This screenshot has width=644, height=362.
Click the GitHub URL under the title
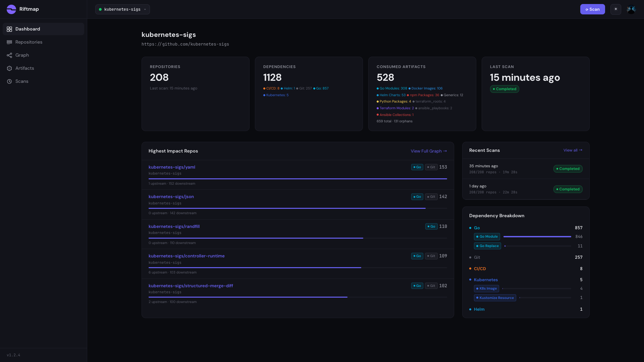click(x=185, y=44)
